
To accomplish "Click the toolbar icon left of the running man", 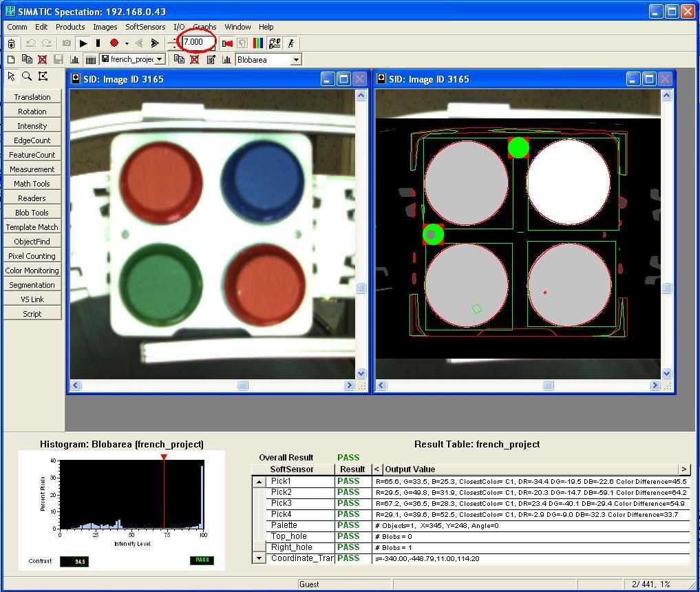I will 275,43.
